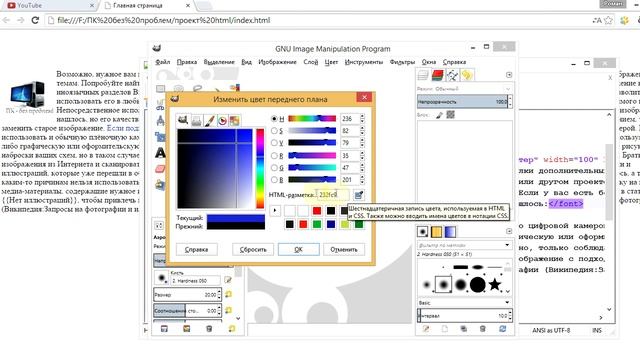The image size is (640, 360).
Task: Click the blue channel slider showing 201
Action: pyautogui.click(x=312, y=180)
